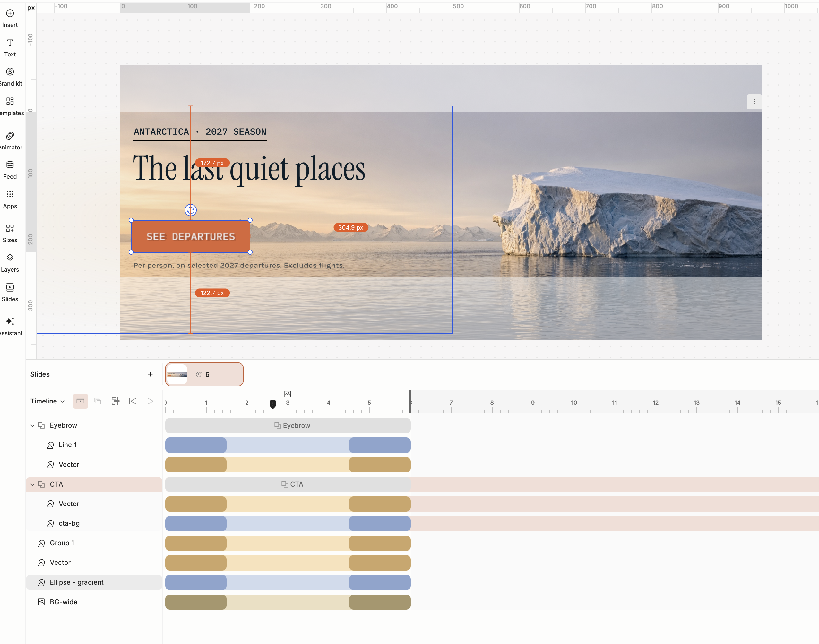The height and width of the screenshot is (644, 819).
Task: Open the Timeline dropdown
Action: pos(47,401)
